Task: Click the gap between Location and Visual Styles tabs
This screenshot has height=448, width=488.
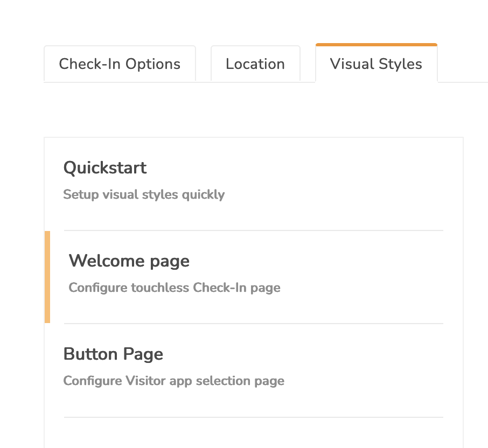Action: pyautogui.click(x=308, y=64)
